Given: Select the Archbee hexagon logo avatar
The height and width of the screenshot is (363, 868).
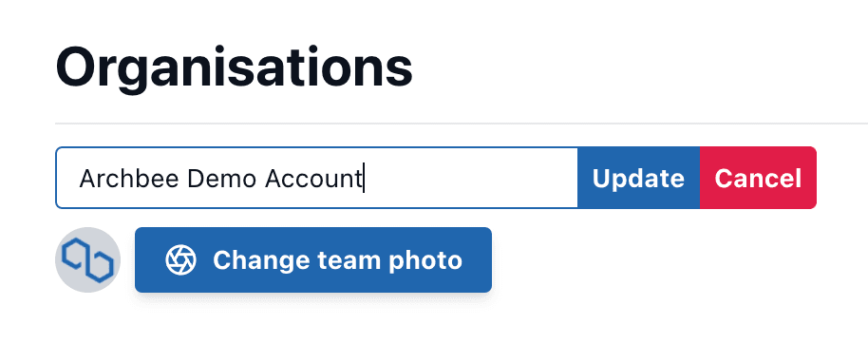Looking at the screenshot, I should pos(87,260).
